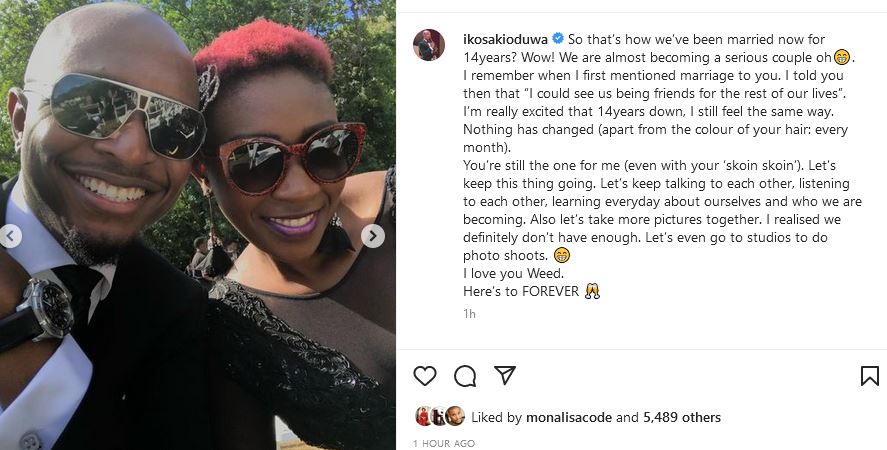Click the blue verified badge beside ikosakioduwa
Image resolution: width=887 pixels, height=450 pixels.
pos(558,39)
